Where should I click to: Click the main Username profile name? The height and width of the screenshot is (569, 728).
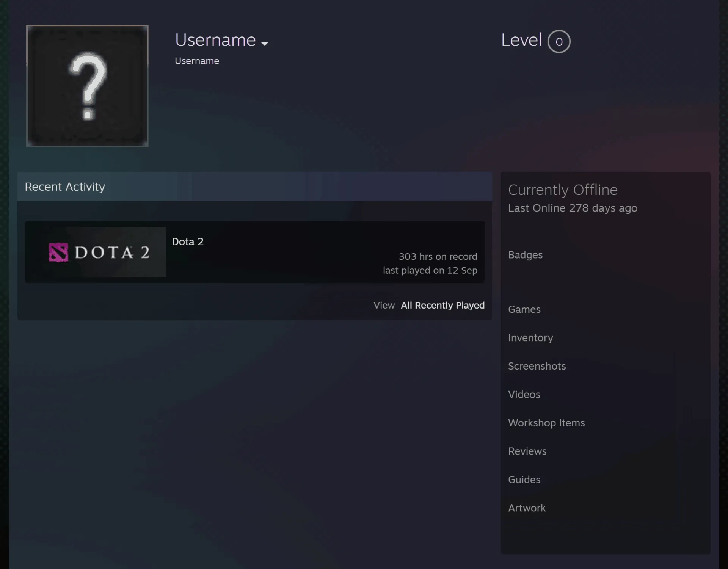(x=215, y=40)
